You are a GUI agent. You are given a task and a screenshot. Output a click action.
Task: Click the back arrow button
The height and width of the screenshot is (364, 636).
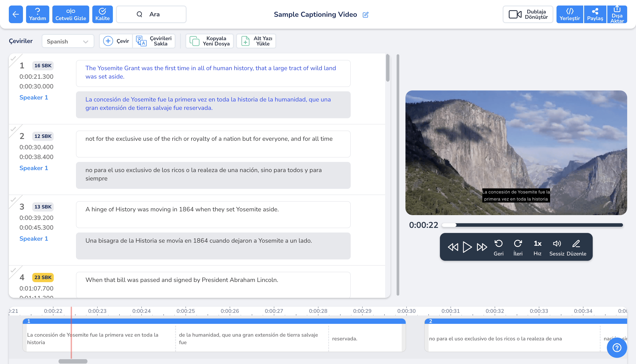[16, 14]
